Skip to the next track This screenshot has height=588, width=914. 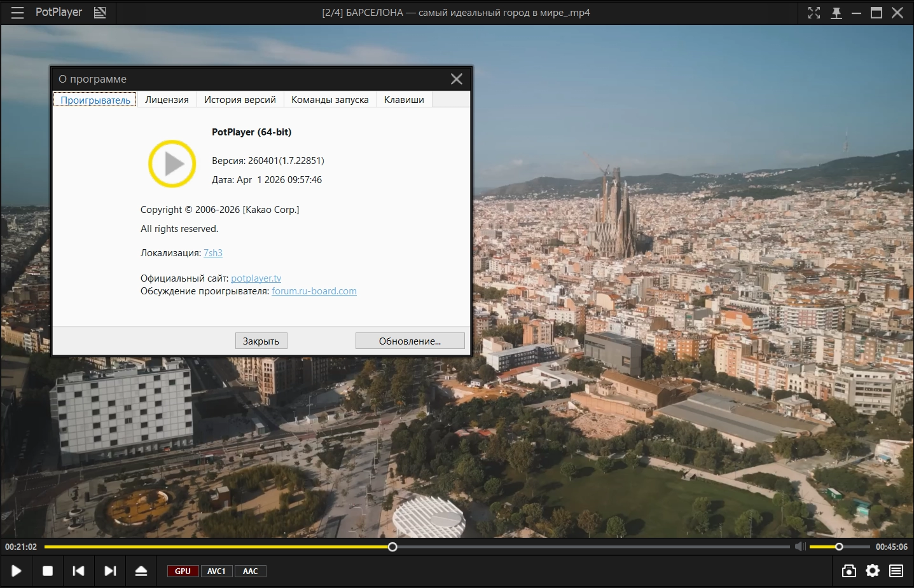(110, 571)
